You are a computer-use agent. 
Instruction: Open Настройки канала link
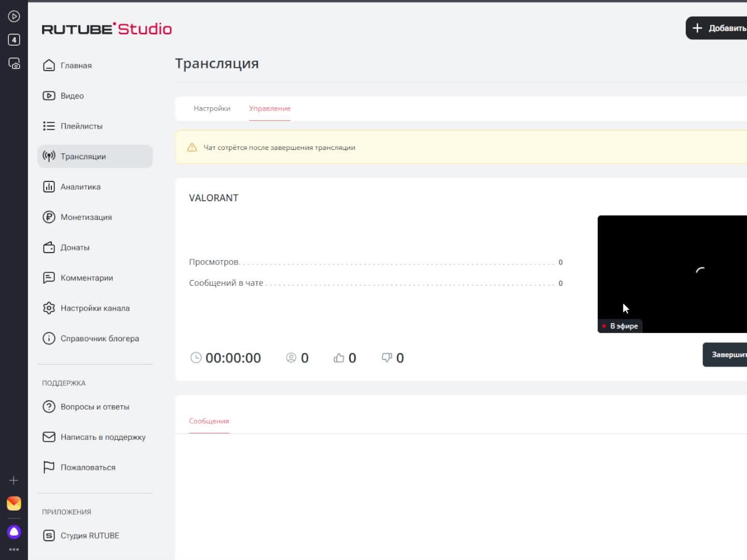click(x=95, y=308)
